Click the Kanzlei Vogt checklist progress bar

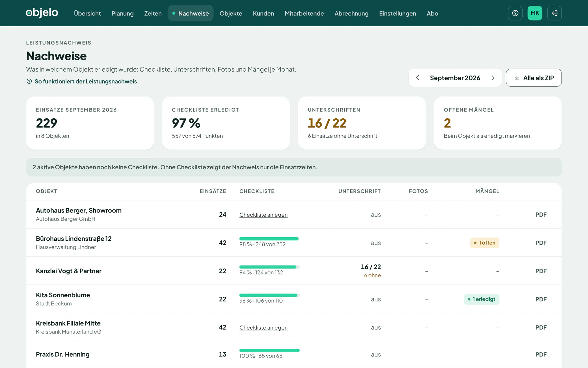pos(269,267)
